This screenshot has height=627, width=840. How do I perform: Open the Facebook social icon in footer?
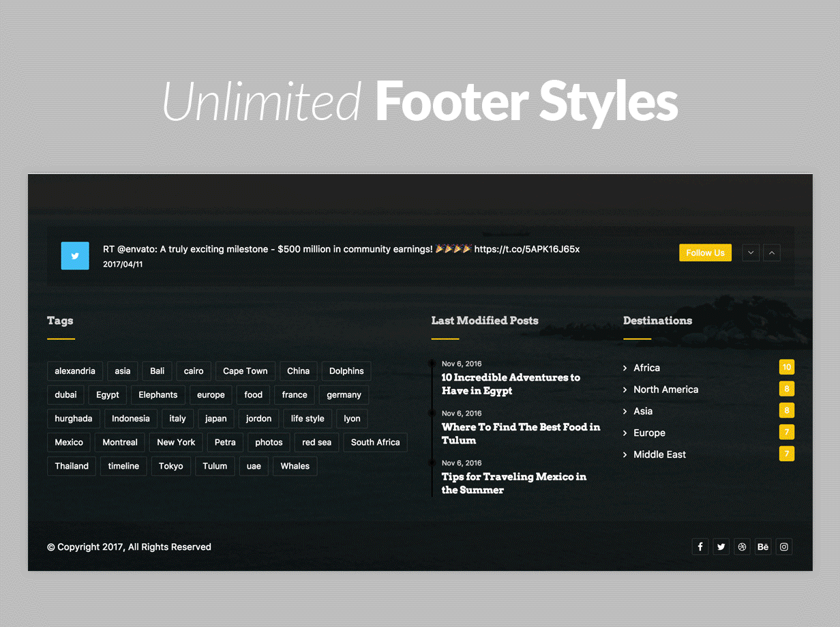tap(700, 546)
